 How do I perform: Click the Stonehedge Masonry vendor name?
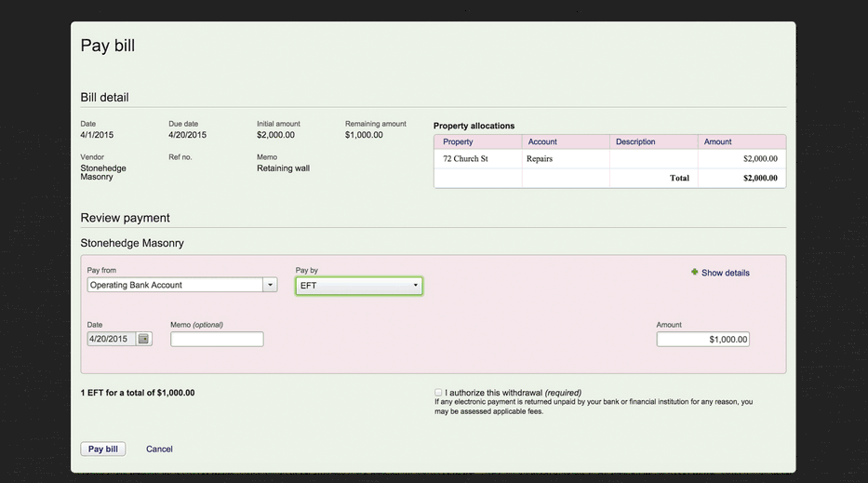103,172
